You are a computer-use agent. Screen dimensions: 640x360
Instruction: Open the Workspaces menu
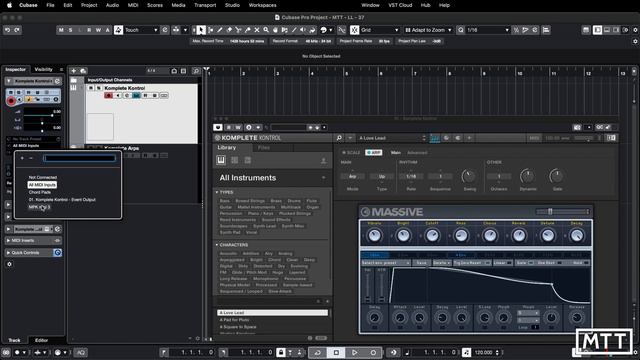262,5
